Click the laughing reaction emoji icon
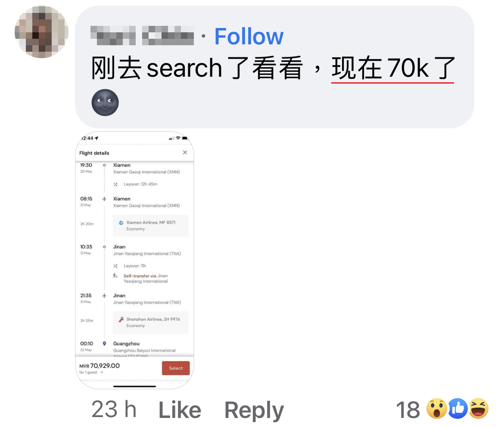 click(479, 408)
